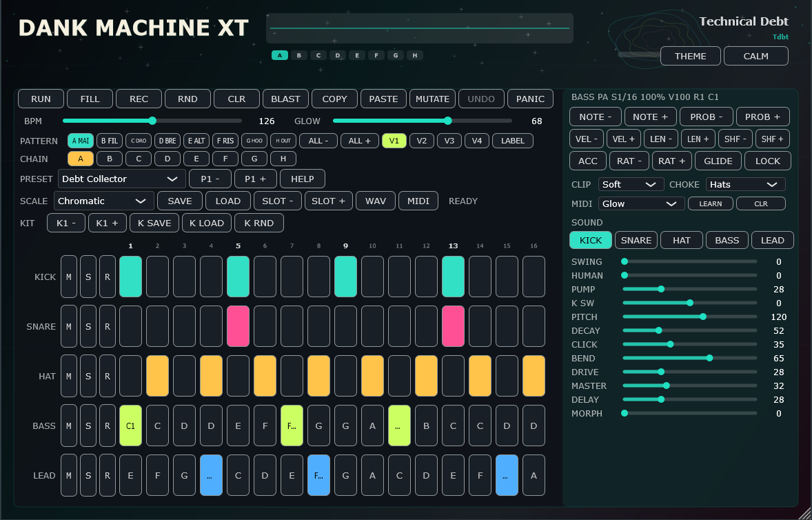Click the K RND kit button
The width and height of the screenshot is (812, 520).
pyautogui.click(x=259, y=223)
